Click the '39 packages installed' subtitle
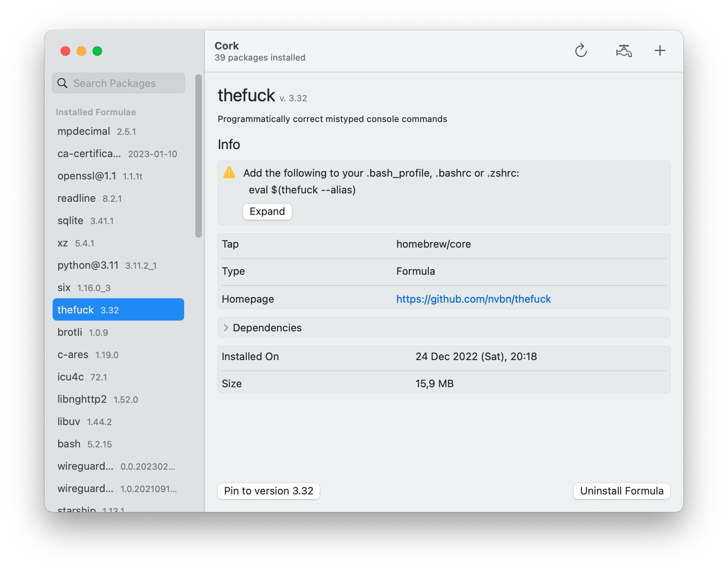Image resolution: width=728 pixels, height=571 pixels. (260, 57)
